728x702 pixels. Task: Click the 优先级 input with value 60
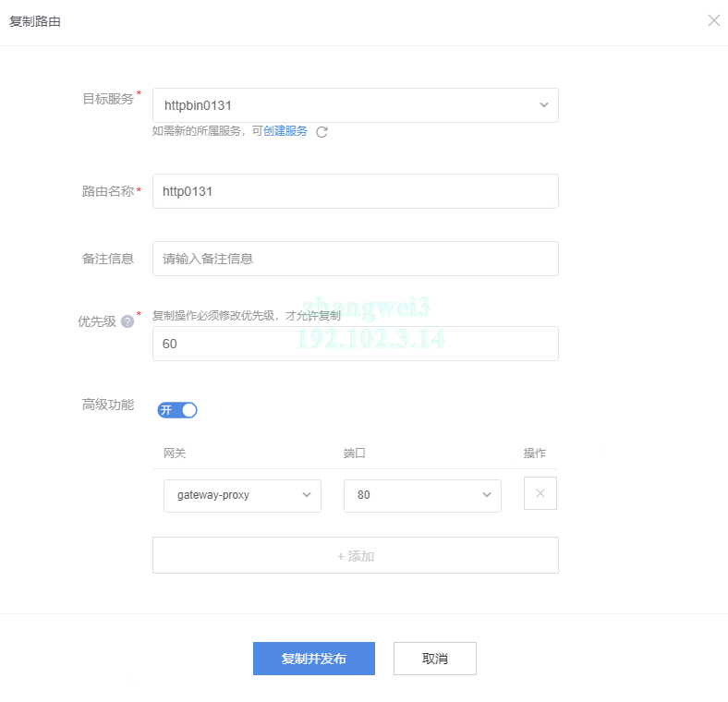pyautogui.click(x=355, y=344)
